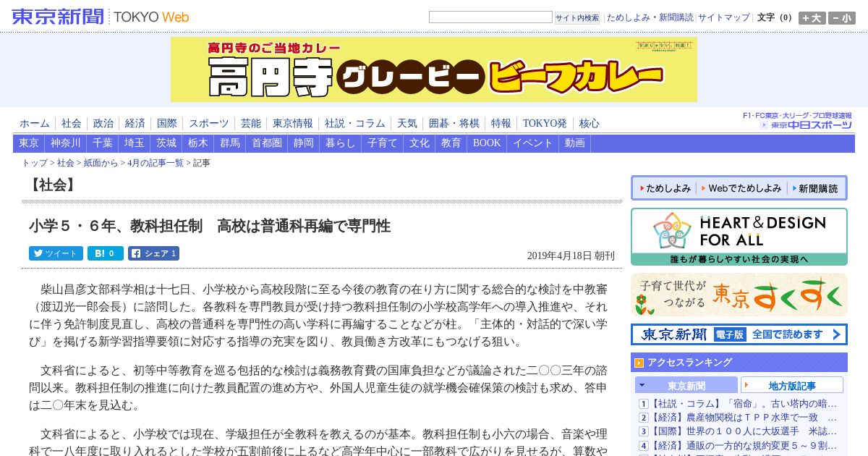Select 群馬 in the blue sub-navigation bar
Image resolution: width=868 pixels, height=456 pixels.
click(229, 143)
